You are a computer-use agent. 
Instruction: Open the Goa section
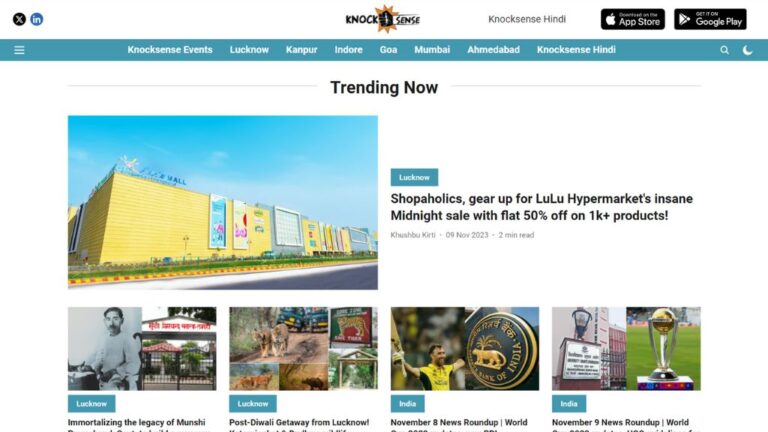pos(388,50)
